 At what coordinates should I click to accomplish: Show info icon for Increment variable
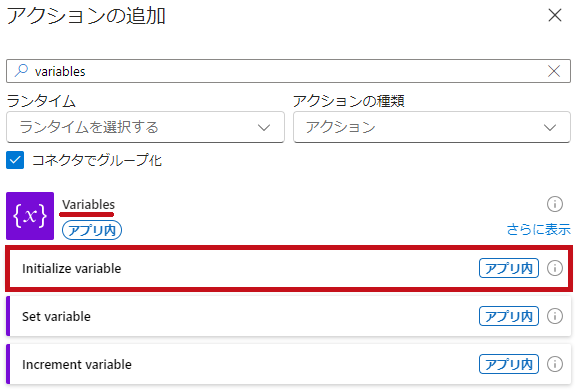coord(555,364)
